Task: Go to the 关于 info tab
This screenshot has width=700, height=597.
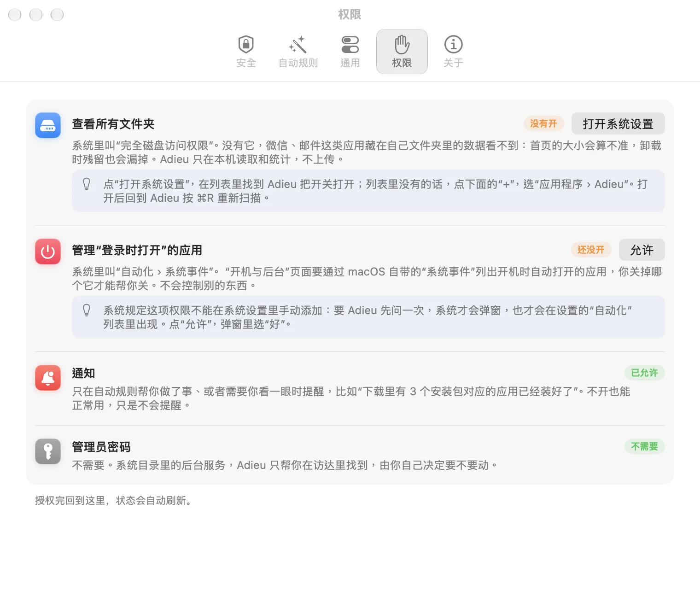Action: pos(453,52)
